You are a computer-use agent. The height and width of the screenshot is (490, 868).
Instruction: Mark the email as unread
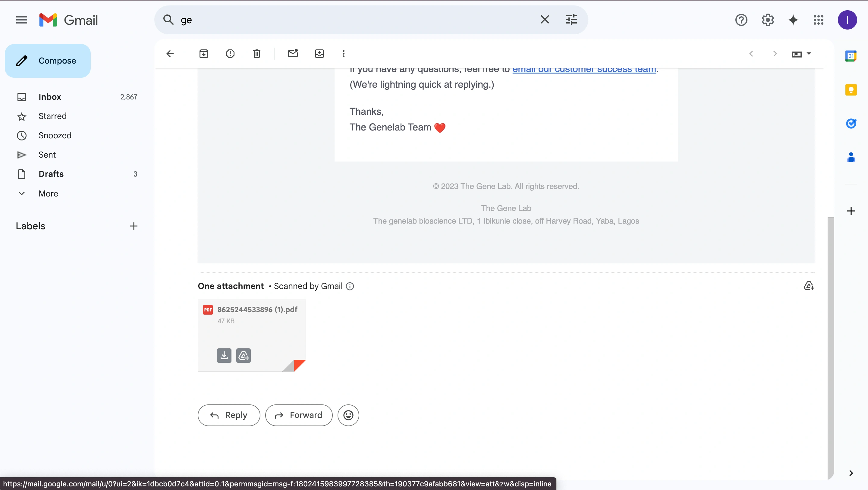pyautogui.click(x=292, y=54)
